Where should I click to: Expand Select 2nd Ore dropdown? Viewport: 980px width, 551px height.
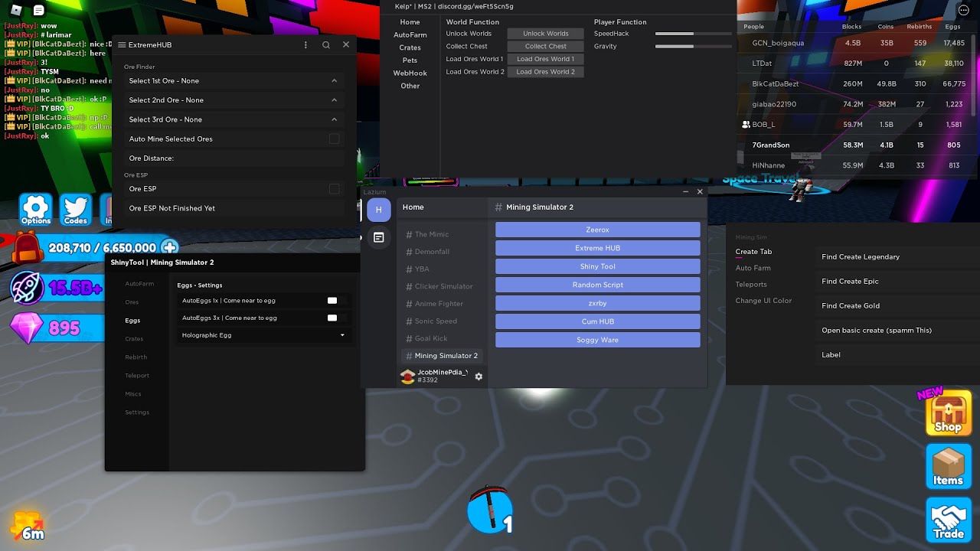point(234,100)
